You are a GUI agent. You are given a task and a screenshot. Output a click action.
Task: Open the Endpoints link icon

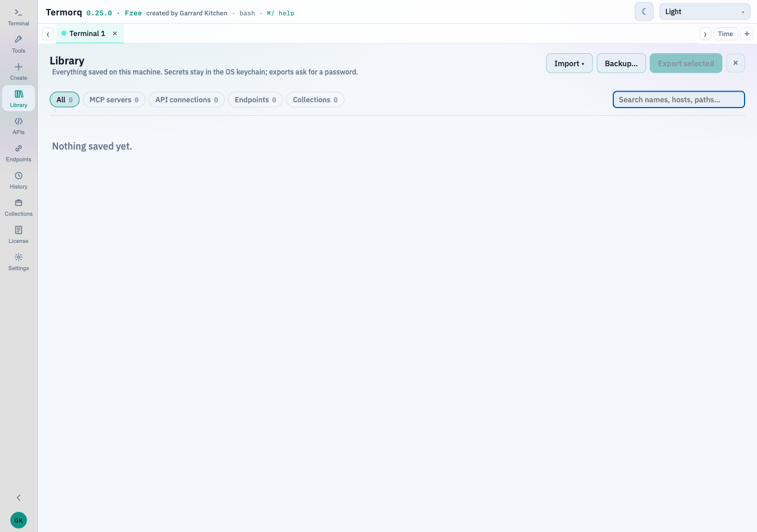(x=18, y=153)
